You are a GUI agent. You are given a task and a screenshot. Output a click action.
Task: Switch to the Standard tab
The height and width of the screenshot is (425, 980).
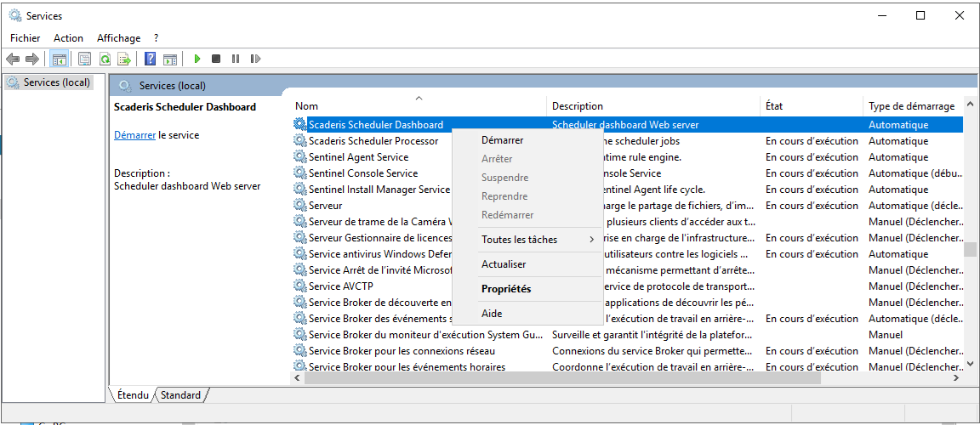point(180,395)
